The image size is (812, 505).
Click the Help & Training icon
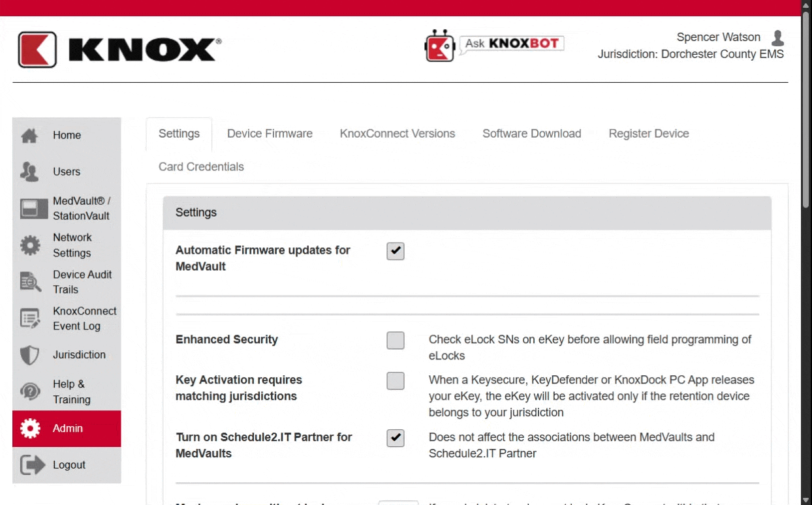pos(29,391)
